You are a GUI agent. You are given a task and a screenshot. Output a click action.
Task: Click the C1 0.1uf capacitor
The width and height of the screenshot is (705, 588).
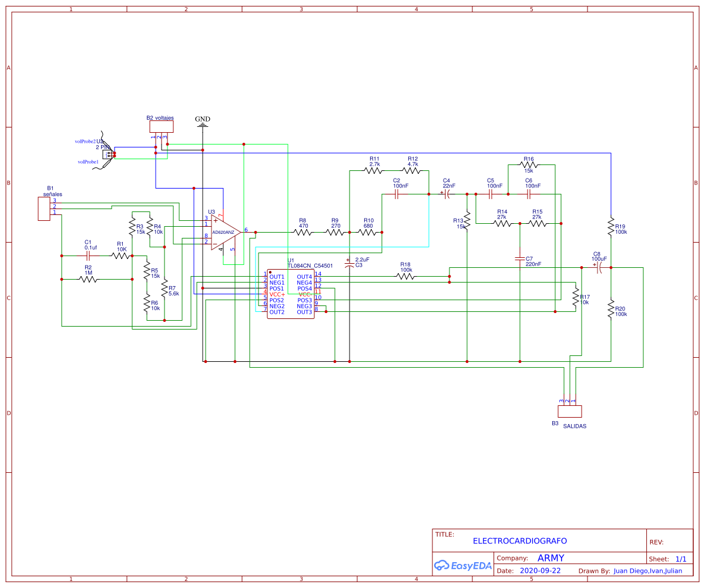(88, 256)
